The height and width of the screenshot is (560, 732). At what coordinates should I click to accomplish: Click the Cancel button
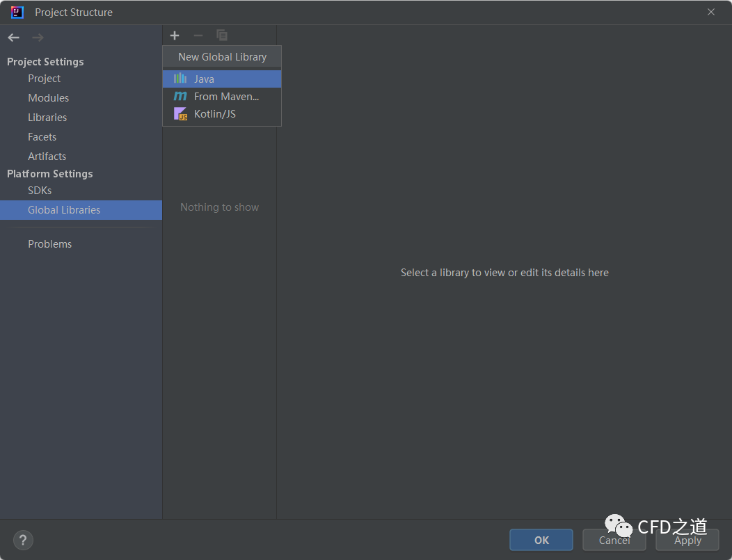tap(614, 540)
